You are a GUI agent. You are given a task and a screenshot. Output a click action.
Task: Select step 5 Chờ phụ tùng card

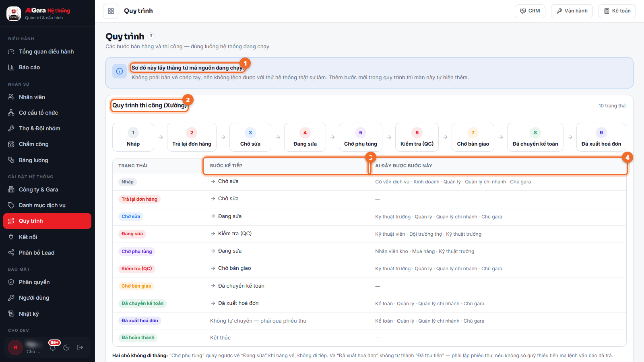click(361, 137)
